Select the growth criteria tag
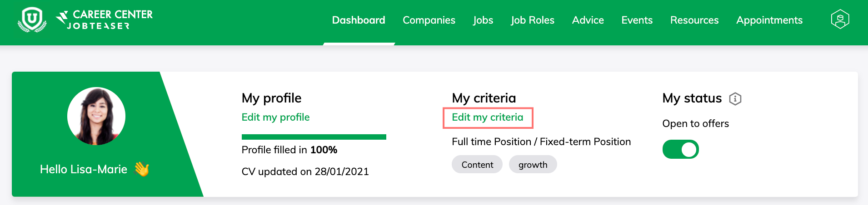 [x=533, y=164]
